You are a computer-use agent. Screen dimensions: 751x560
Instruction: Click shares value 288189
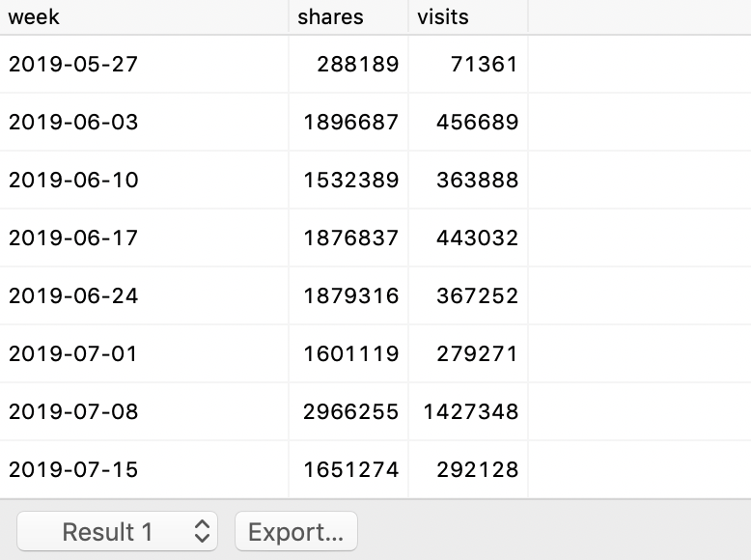(x=357, y=65)
